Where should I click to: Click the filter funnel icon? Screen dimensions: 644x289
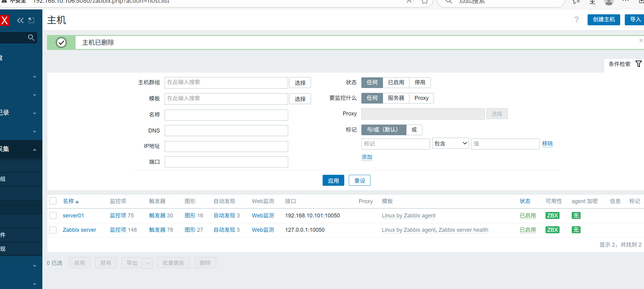click(x=639, y=64)
